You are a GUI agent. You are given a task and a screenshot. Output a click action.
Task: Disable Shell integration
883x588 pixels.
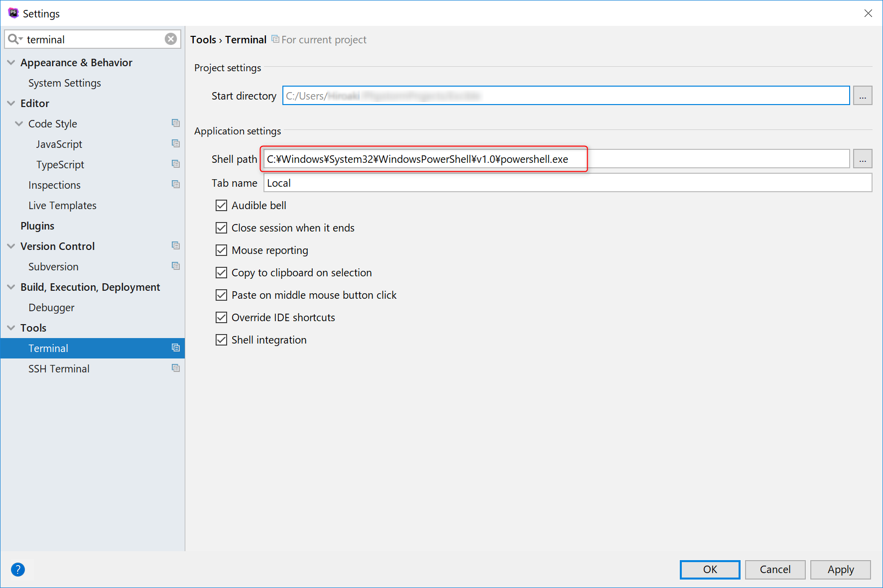221,340
